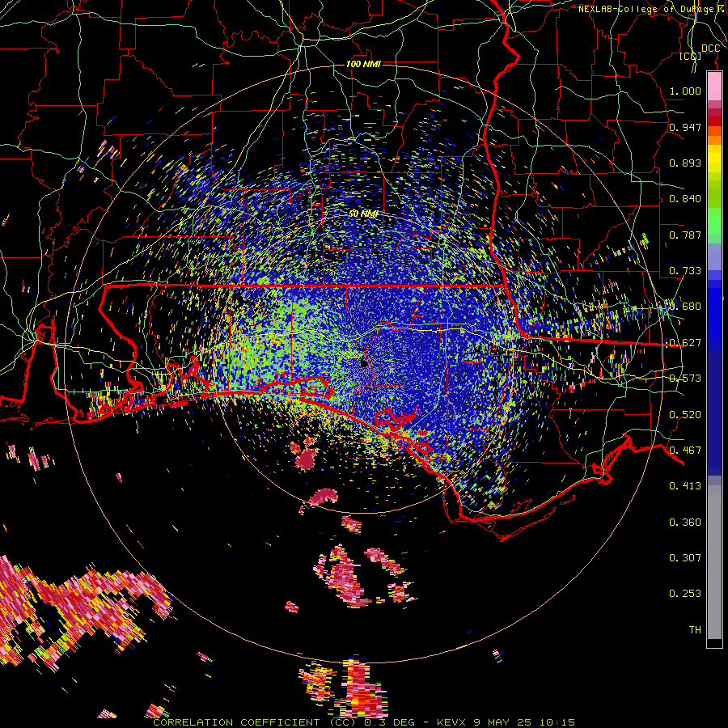Click the 0.467 scale value

pyautogui.click(x=685, y=451)
